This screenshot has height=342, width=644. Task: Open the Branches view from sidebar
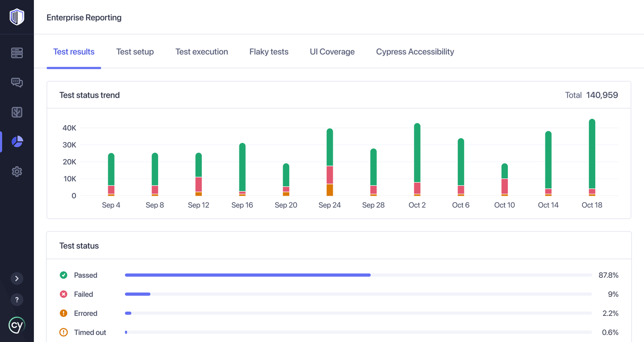click(17, 112)
